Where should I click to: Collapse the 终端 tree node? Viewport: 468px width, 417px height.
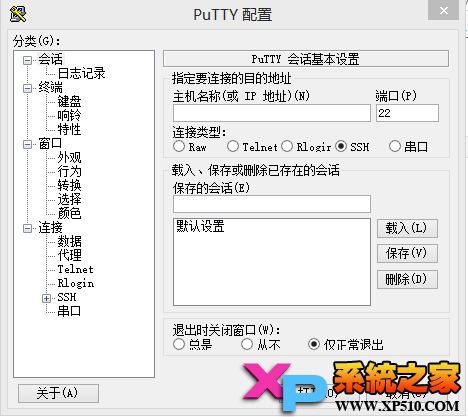pyautogui.click(x=27, y=88)
